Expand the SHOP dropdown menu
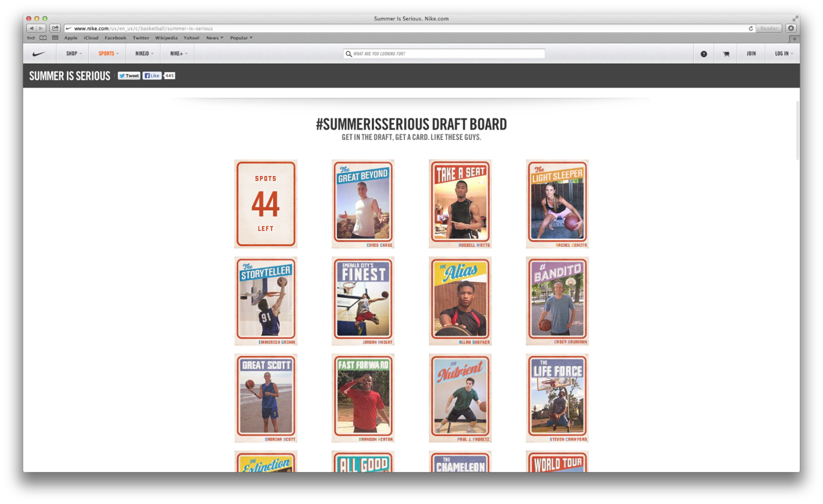 point(74,54)
